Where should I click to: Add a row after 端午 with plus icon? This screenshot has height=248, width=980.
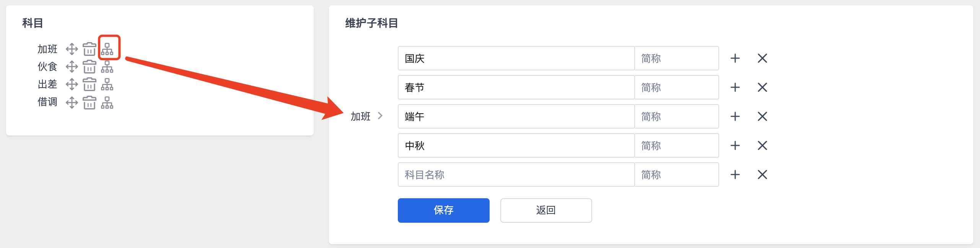[735, 116]
